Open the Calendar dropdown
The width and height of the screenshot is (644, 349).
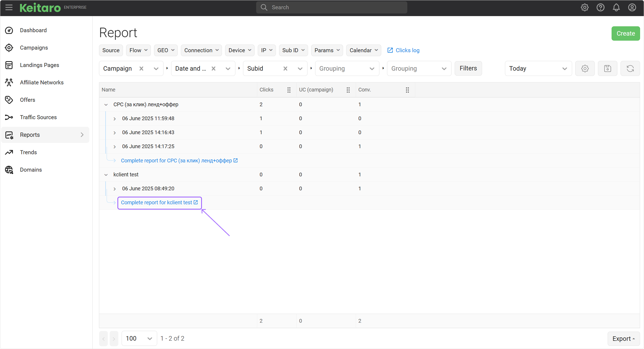click(364, 50)
